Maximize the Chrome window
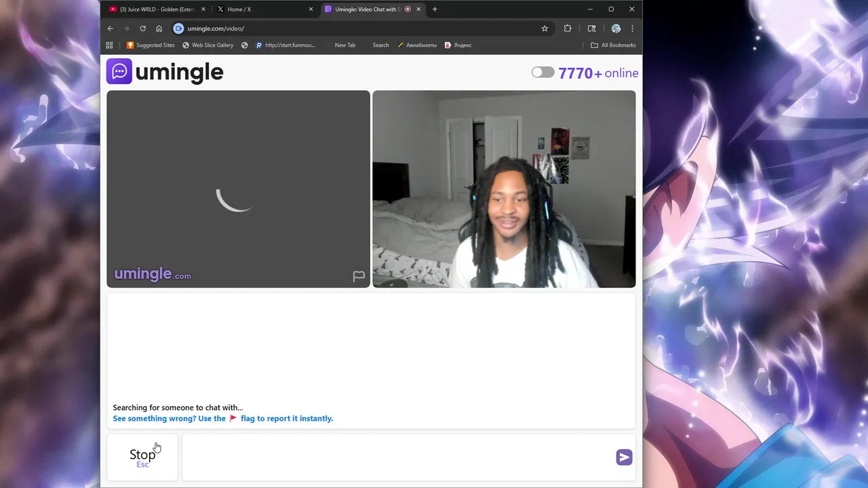 (611, 9)
